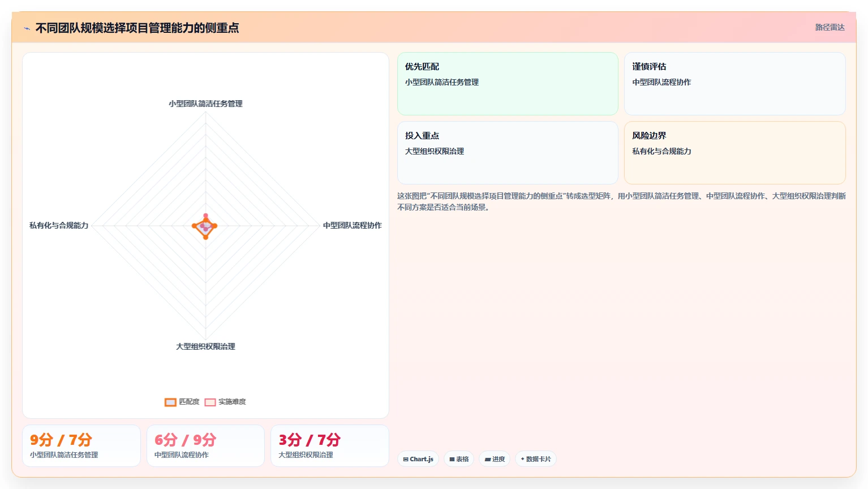Open the 谨慎评估 card

click(734, 84)
